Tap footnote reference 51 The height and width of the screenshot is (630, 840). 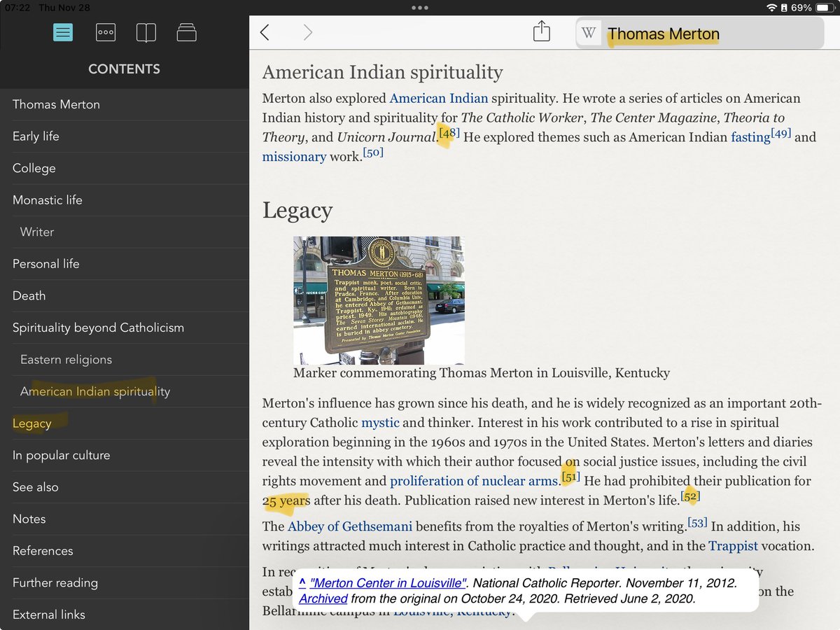[570, 477]
